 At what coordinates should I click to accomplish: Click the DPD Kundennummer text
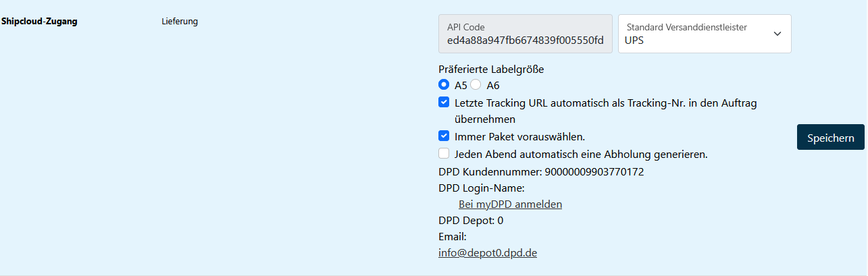click(541, 171)
